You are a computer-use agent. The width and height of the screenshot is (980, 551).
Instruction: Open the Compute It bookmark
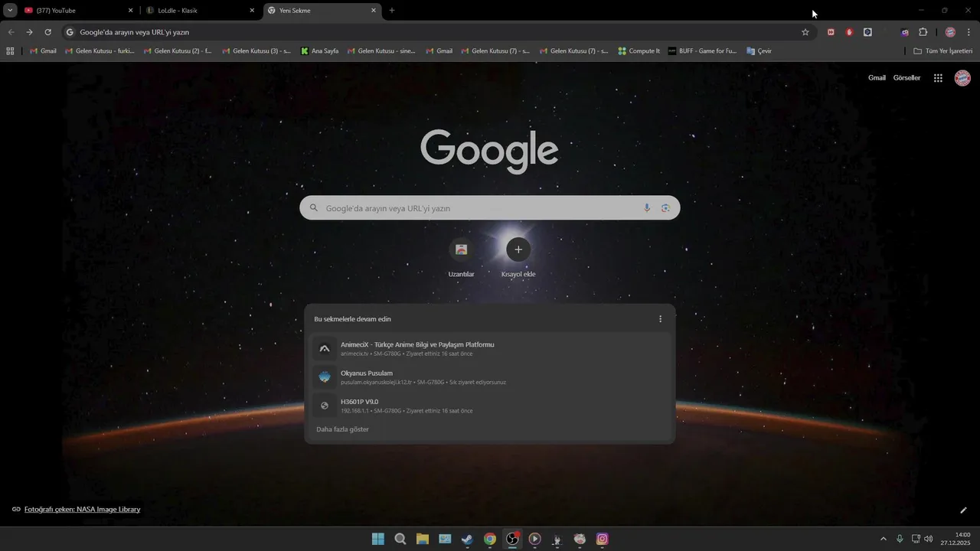(639, 51)
